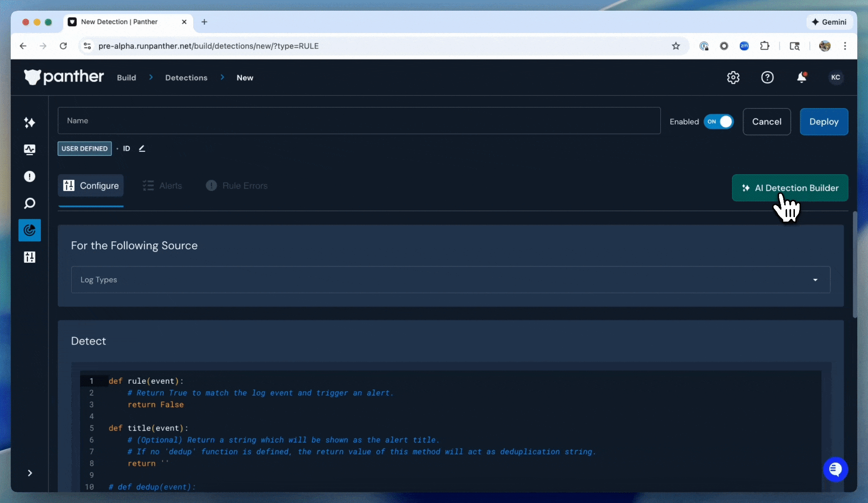This screenshot has width=868, height=503.
Task: Open Chrome profile picture
Action: [x=825, y=46]
